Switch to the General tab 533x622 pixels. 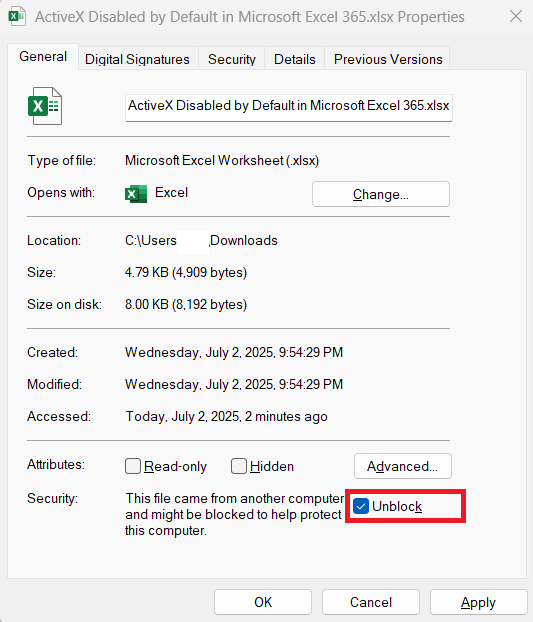[x=43, y=57]
